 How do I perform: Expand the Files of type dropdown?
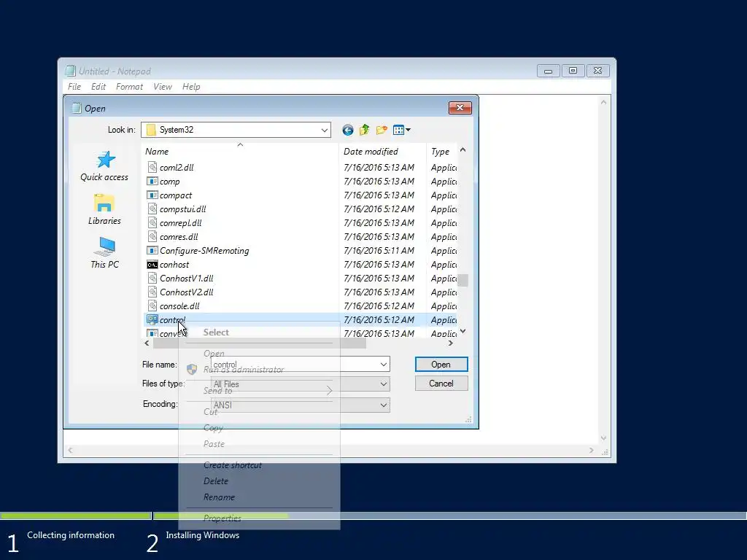coord(384,384)
